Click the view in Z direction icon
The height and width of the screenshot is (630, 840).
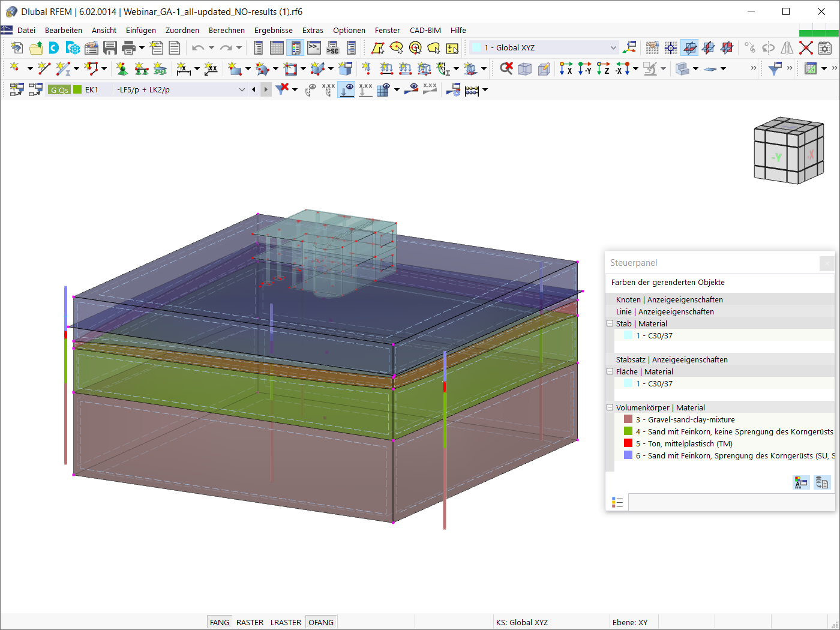click(x=603, y=69)
